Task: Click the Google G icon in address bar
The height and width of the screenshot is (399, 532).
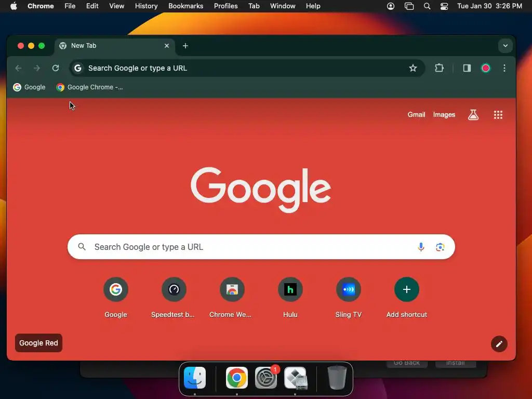Action: (x=78, y=68)
